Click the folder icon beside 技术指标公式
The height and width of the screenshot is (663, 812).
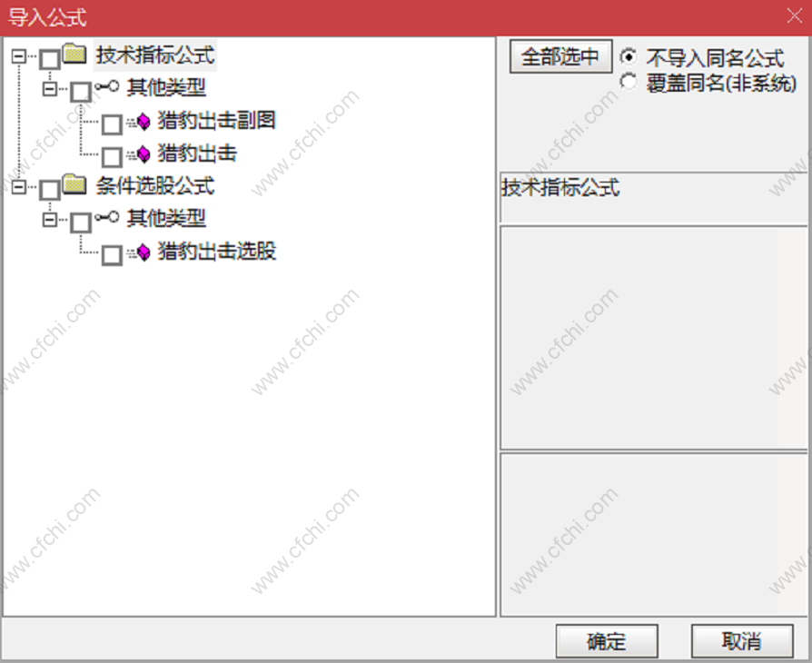point(74,54)
